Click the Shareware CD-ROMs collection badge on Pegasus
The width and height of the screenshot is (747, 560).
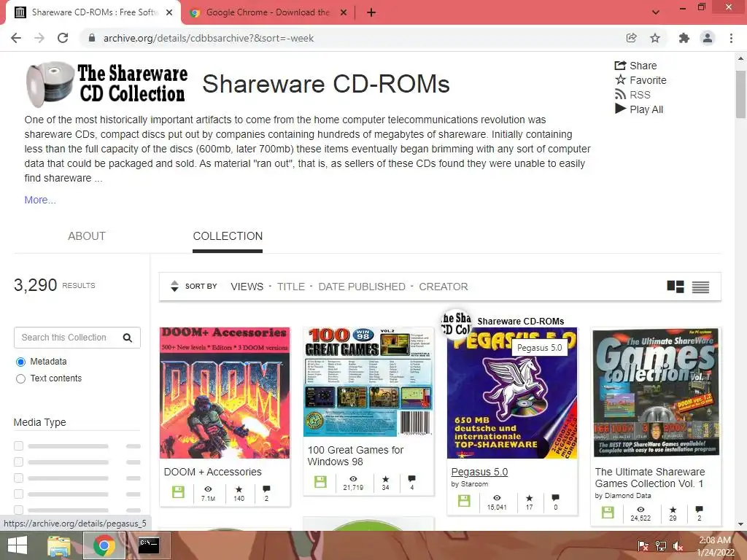point(457,323)
